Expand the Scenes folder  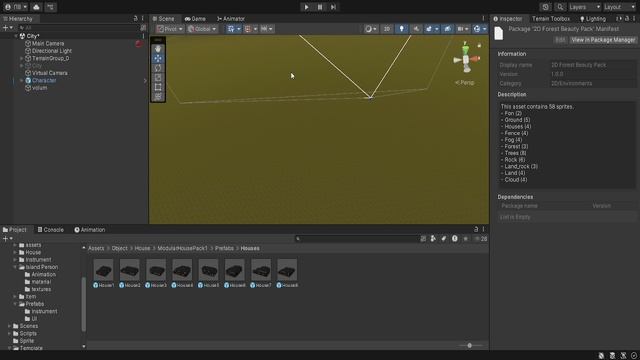(x=9, y=326)
